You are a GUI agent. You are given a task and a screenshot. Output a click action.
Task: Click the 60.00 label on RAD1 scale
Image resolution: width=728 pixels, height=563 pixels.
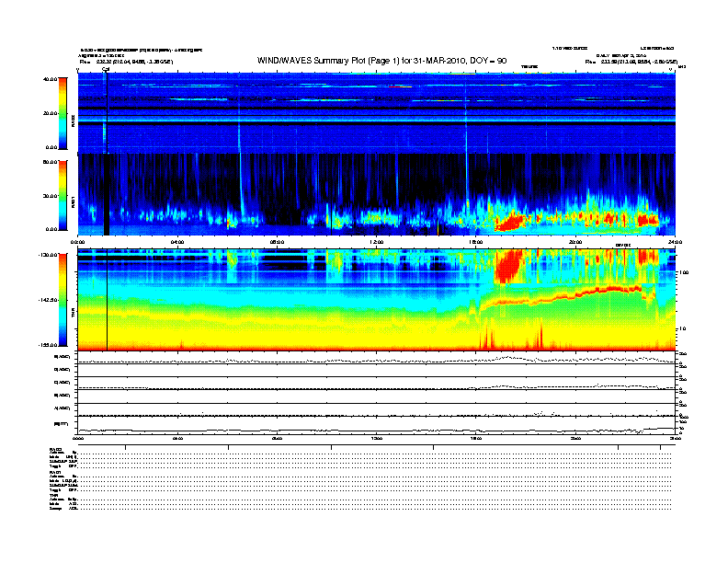(51, 162)
